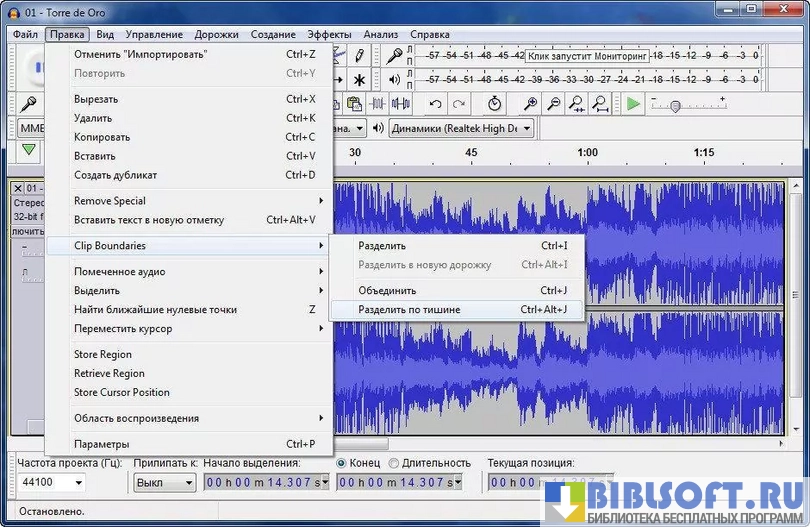This screenshot has height=527, width=810.
Task: Click the Zoom Out magnifier icon
Action: pos(554,104)
